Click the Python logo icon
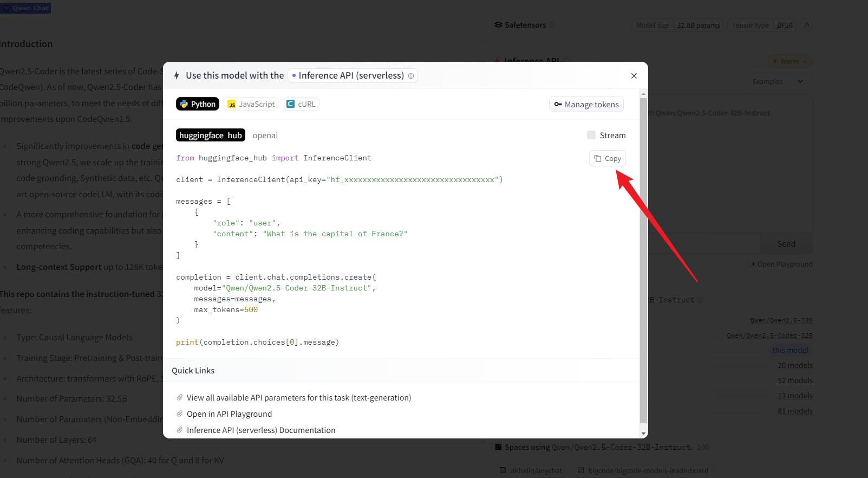868x478 pixels. point(184,104)
